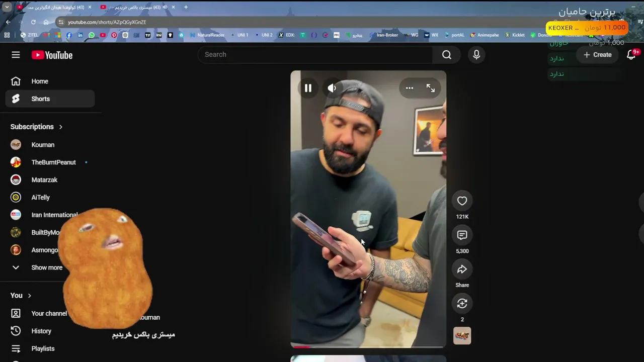Image resolution: width=644 pixels, height=362 pixels.
Task: Click the KEOXER donation banner
Action: pos(587,28)
